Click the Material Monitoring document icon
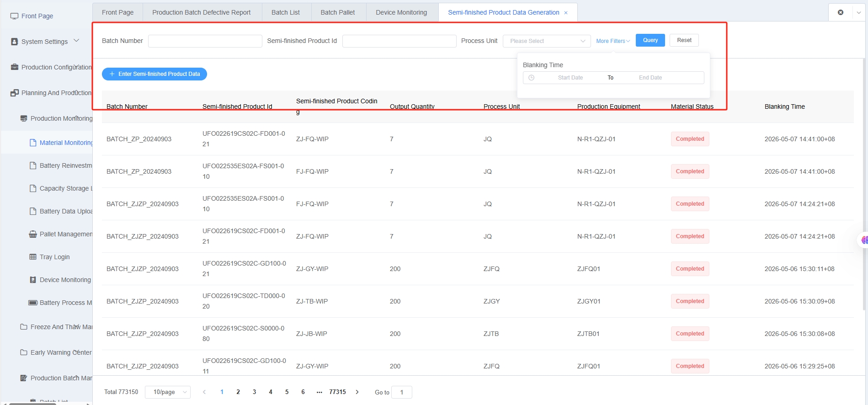 (x=33, y=143)
